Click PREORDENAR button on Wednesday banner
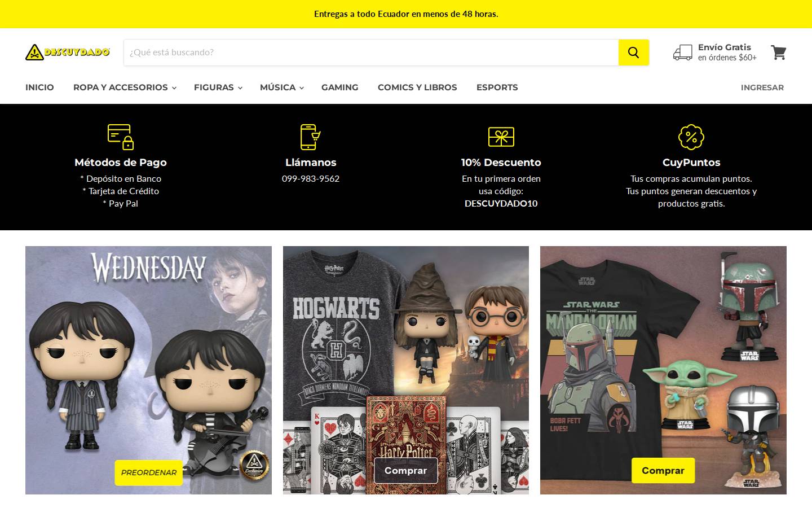 pos(149,472)
